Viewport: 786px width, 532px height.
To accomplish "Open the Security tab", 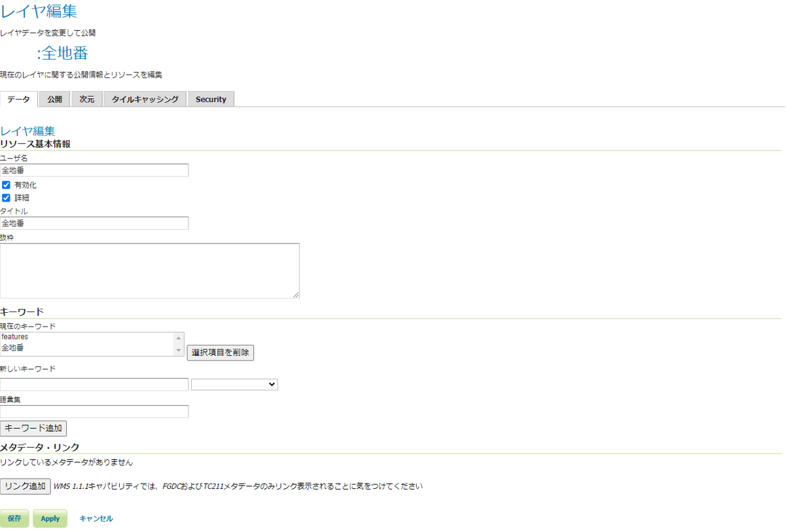I will coord(211,99).
